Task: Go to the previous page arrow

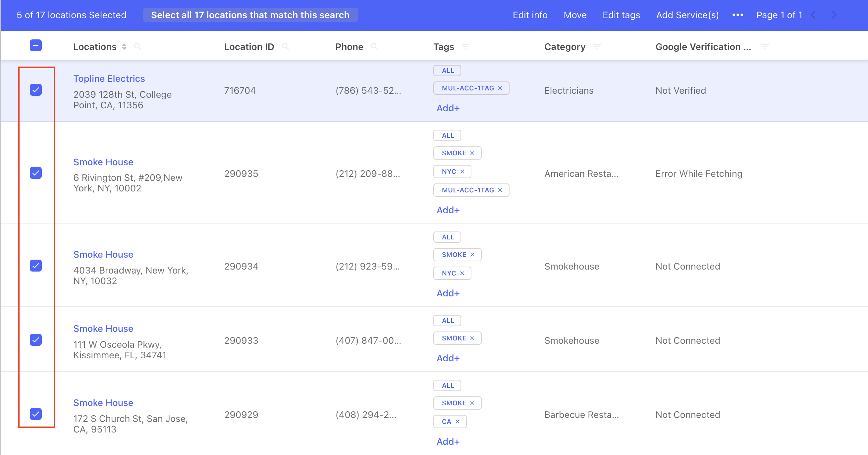Action: pyautogui.click(x=813, y=15)
